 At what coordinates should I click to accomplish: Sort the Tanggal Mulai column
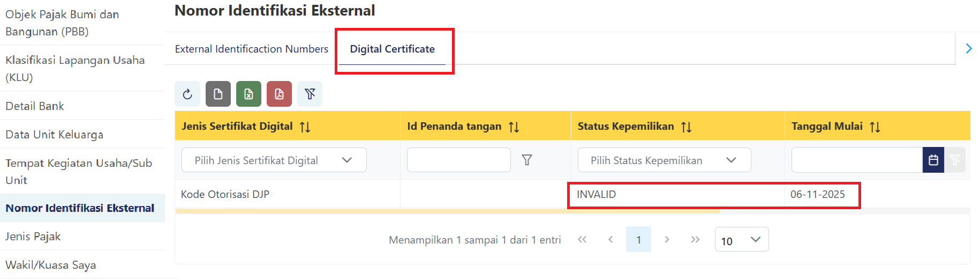(875, 127)
